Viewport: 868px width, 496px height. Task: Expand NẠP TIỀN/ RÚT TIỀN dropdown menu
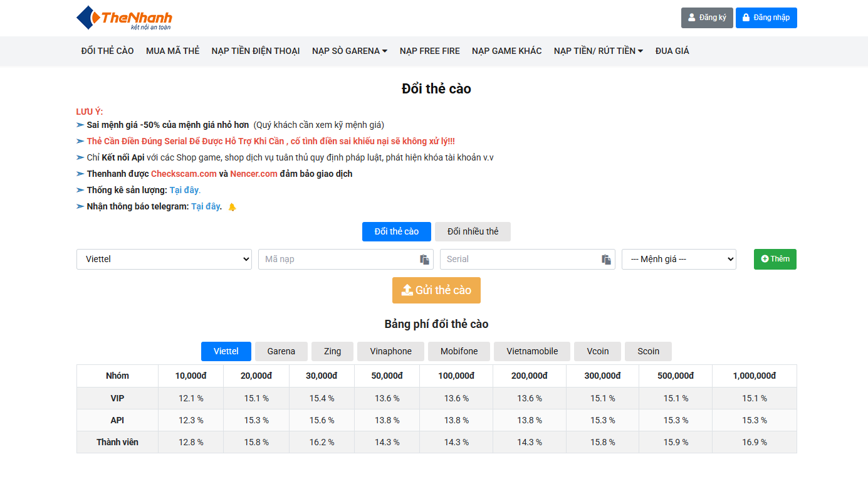(x=599, y=51)
